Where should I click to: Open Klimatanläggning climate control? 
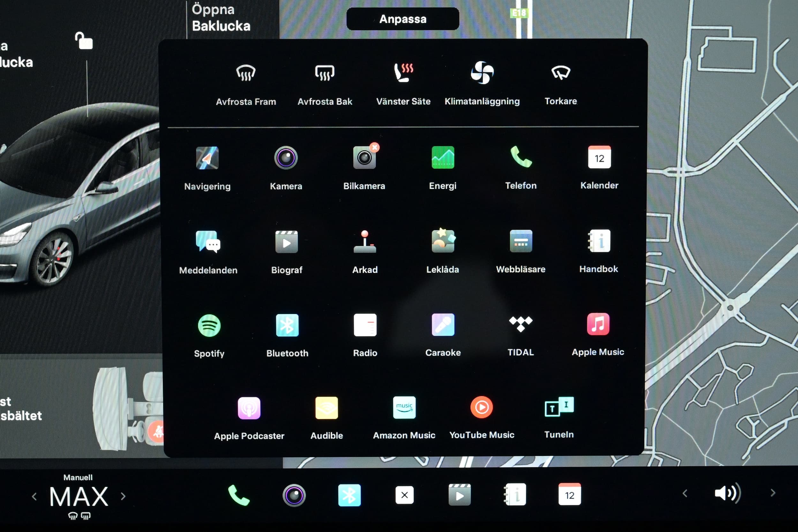point(482,72)
